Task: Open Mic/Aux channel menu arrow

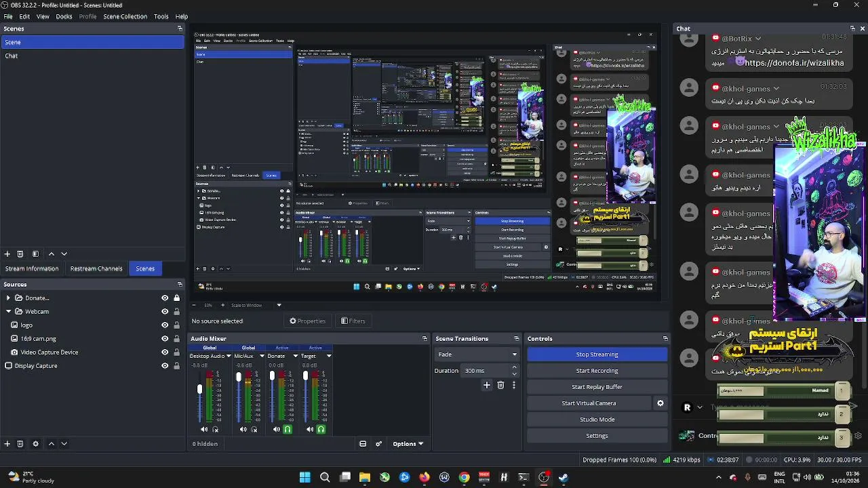Action: [262, 356]
